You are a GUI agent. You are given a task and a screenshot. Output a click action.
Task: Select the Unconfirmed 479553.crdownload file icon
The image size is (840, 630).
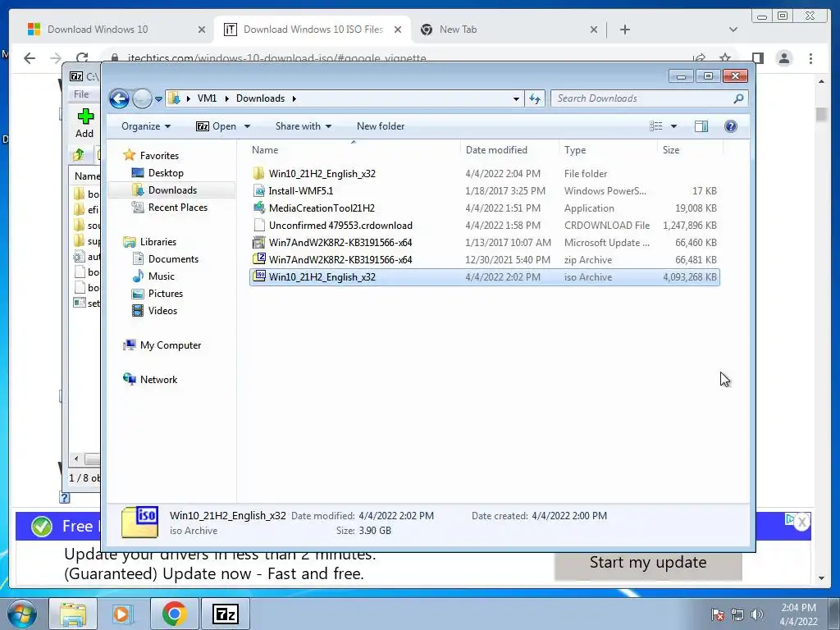click(x=258, y=225)
